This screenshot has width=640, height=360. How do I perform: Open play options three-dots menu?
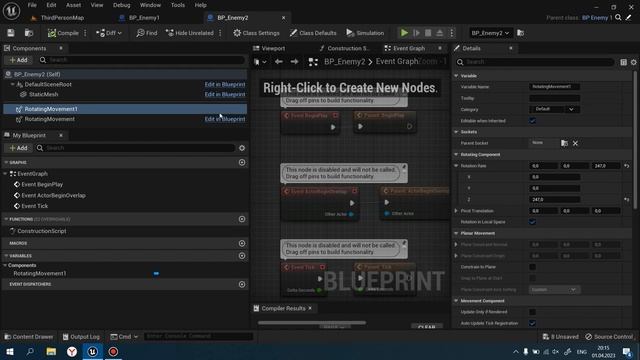(x=451, y=33)
